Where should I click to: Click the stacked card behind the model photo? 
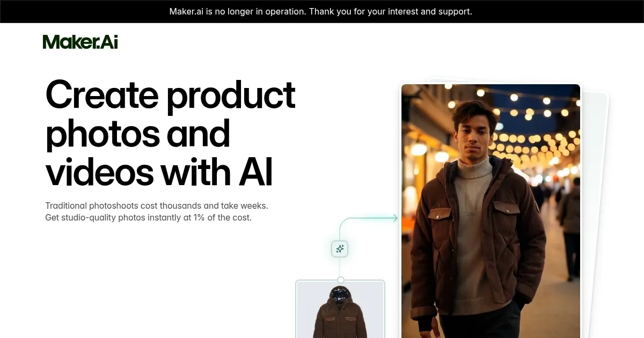(596, 215)
